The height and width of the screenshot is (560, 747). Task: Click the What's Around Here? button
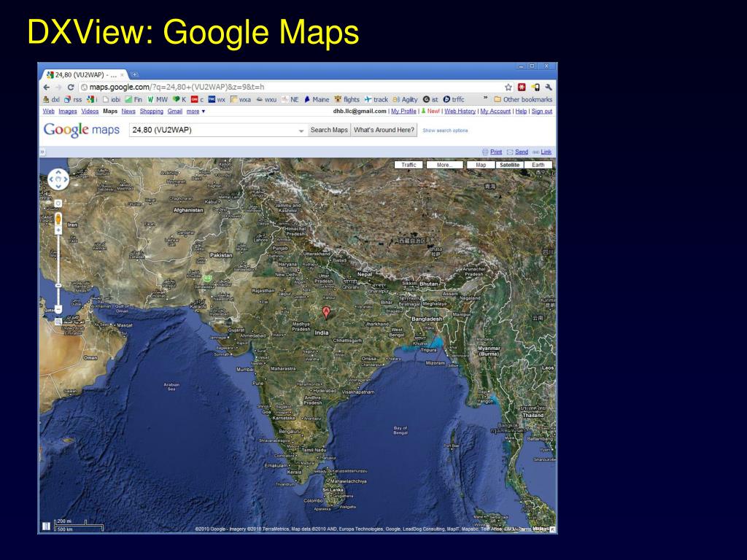[x=384, y=130]
